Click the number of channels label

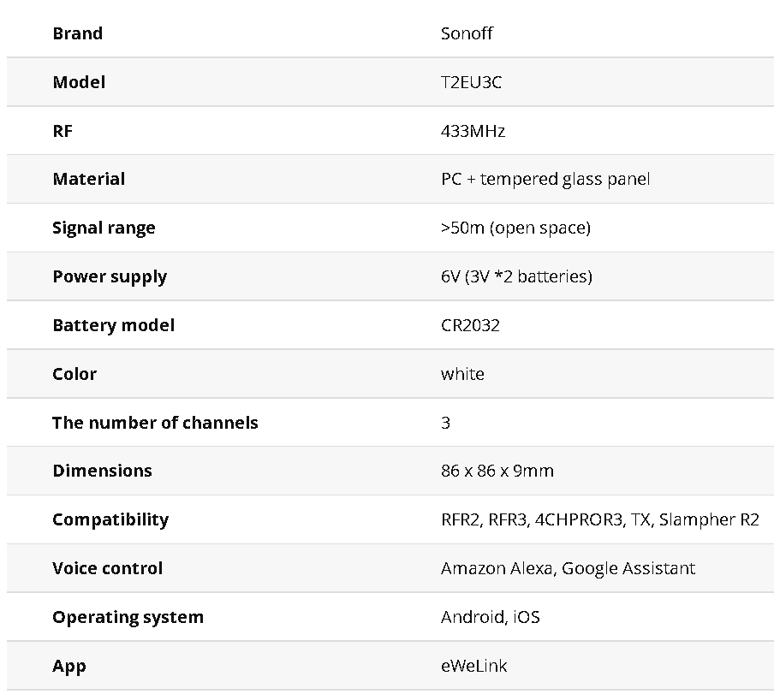coord(155,423)
